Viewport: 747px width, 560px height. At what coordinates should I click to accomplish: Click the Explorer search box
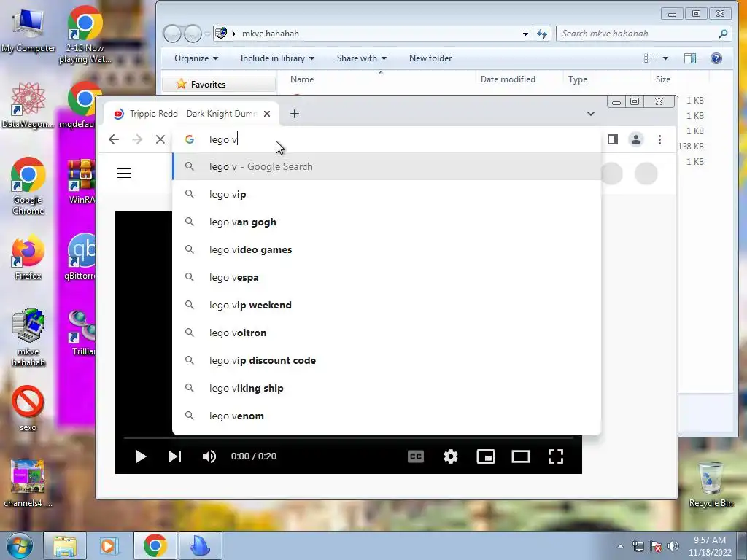coord(643,34)
